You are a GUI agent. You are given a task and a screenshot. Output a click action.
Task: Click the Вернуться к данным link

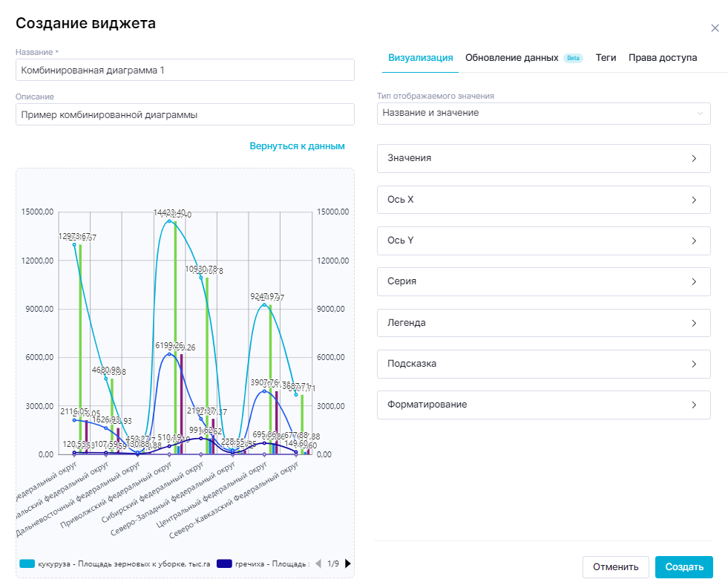click(297, 146)
